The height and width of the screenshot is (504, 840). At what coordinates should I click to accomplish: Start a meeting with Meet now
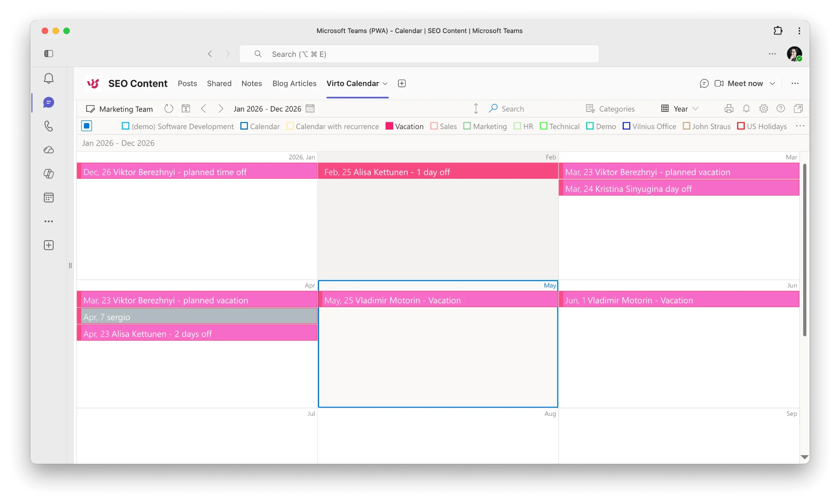click(739, 84)
